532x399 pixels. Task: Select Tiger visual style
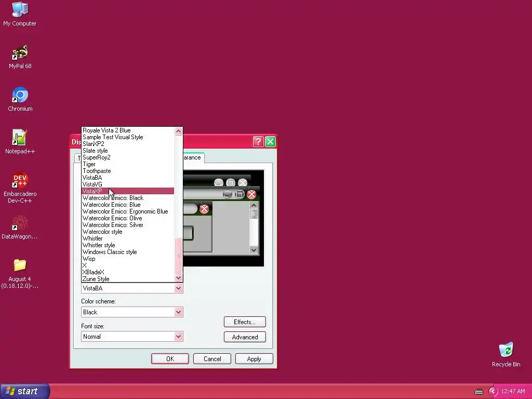point(128,164)
